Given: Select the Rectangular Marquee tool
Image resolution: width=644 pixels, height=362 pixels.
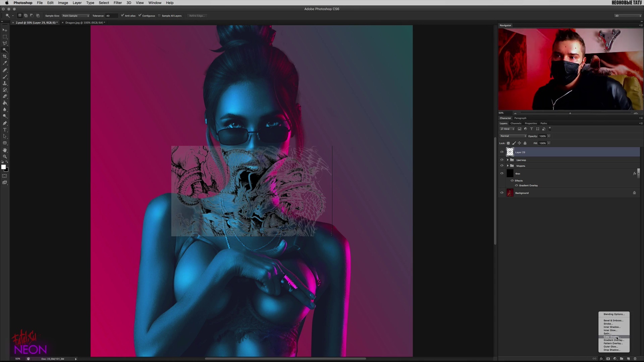Looking at the screenshot, I should pyautogui.click(x=5, y=37).
